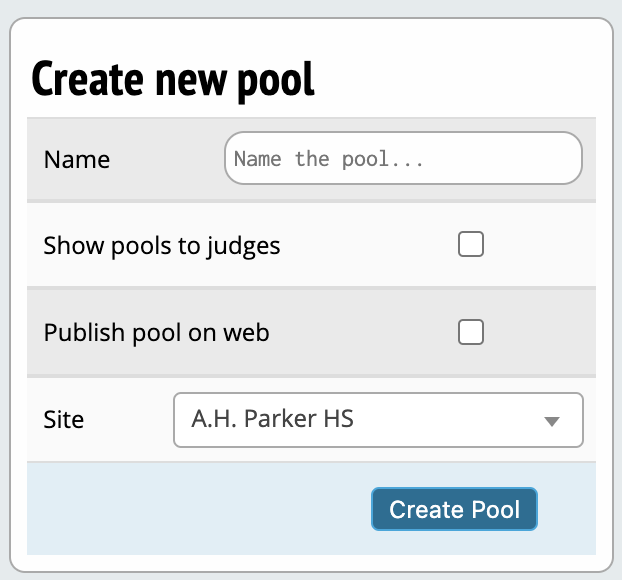Tick the Publish pool on web checkbox
The height and width of the screenshot is (580, 622).
[x=471, y=332]
